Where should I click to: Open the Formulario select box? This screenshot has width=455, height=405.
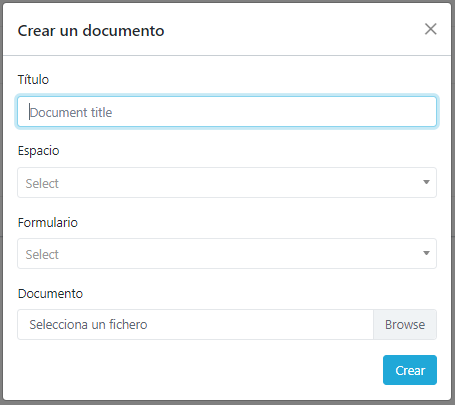pos(227,254)
